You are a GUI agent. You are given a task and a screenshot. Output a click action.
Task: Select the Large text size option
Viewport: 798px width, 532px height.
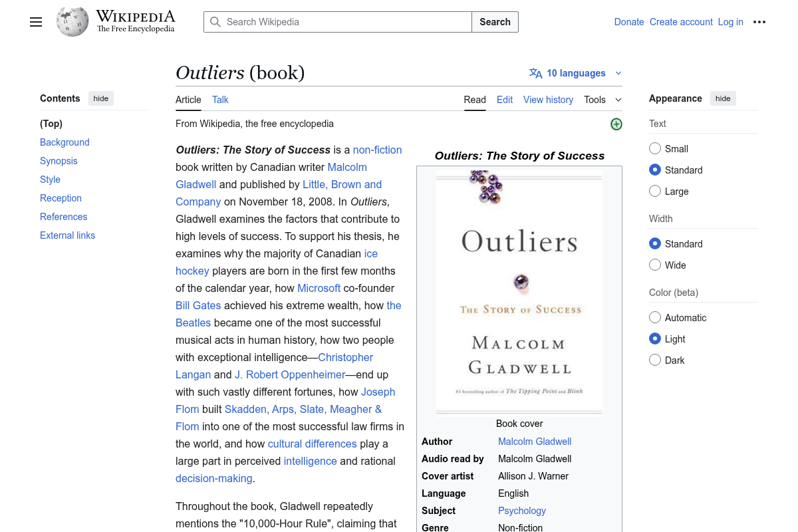click(655, 191)
